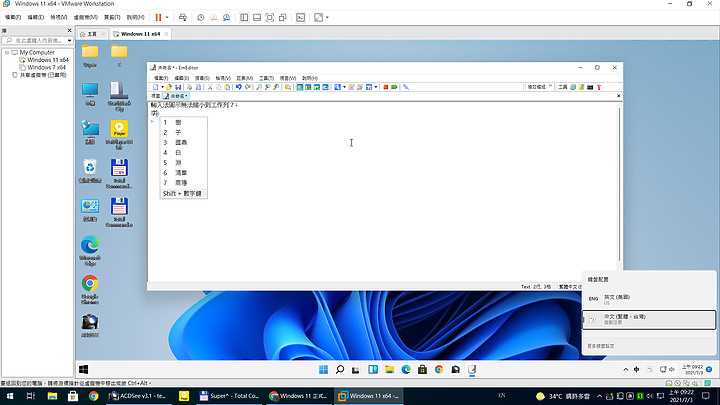The width and height of the screenshot is (720, 405).
Task: Open the power options dropdown beside pause
Action: (x=167, y=17)
